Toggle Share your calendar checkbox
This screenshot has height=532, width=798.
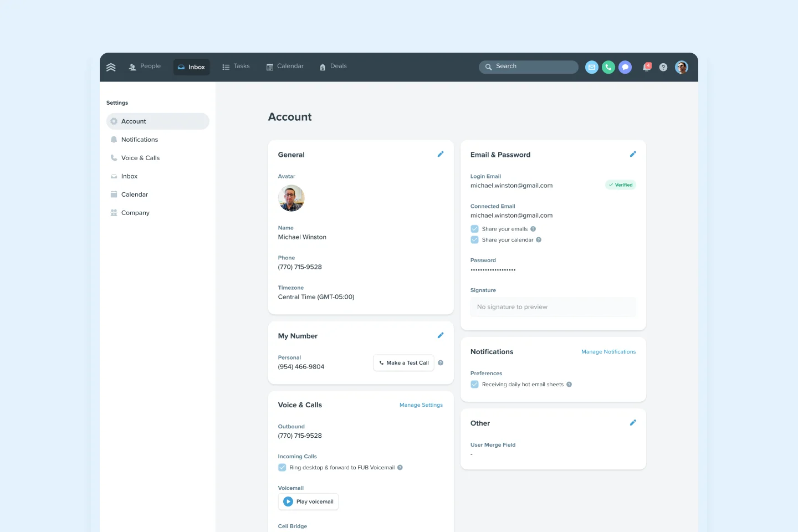(474, 240)
